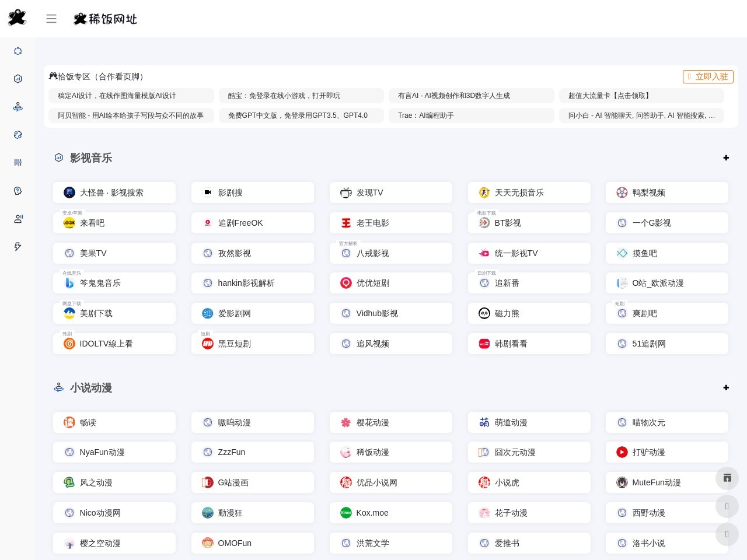Open the sidebar hexagon bar-chart icon
The image size is (747, 560).
click(18, 79)
